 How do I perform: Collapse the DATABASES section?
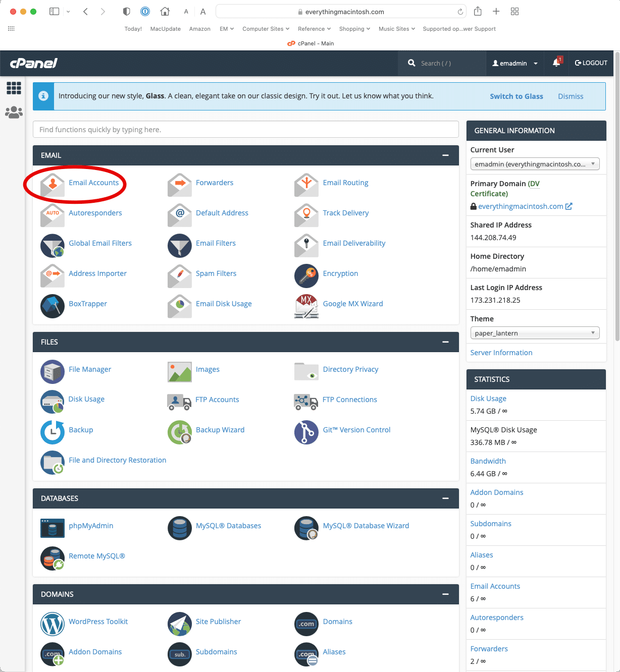[x=445, y=498]
